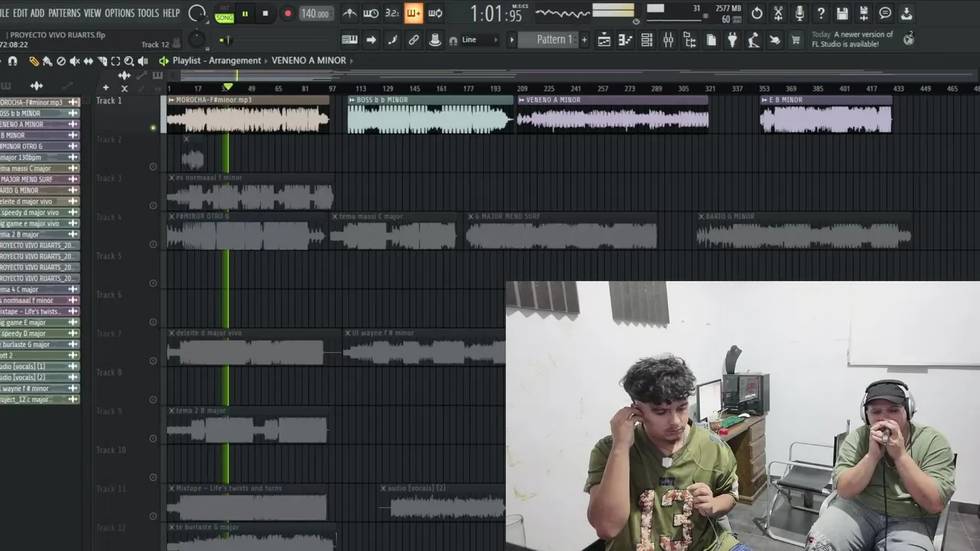Click the tempo field showing 140.000
Viewport: 980px width, 551px height.
[315, 14]
